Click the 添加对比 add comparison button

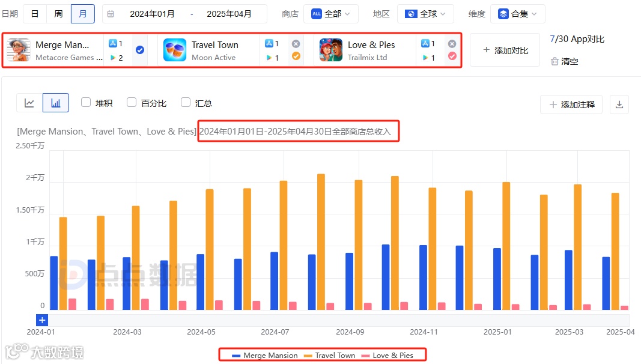pos(505,50)
